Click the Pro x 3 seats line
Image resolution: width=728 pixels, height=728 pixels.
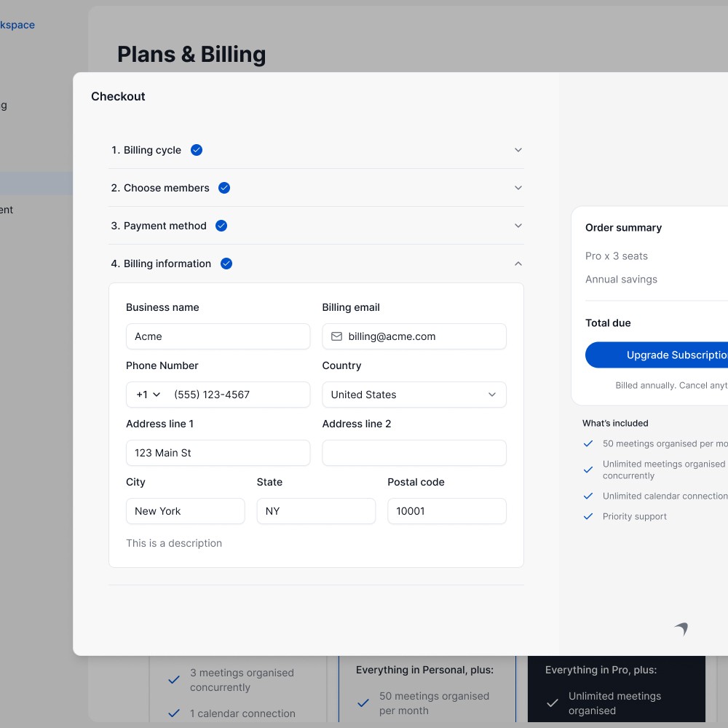click(x=617, y=256)
